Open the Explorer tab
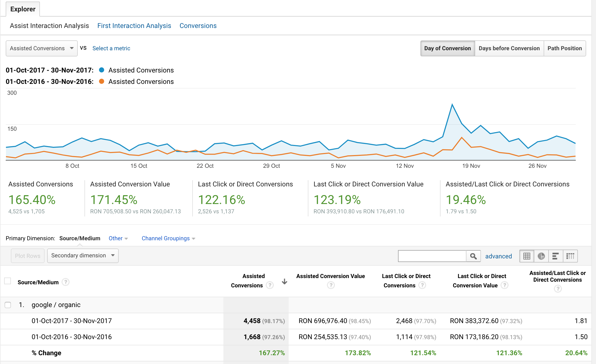The image size is (596, 364). tap(23, 9)
